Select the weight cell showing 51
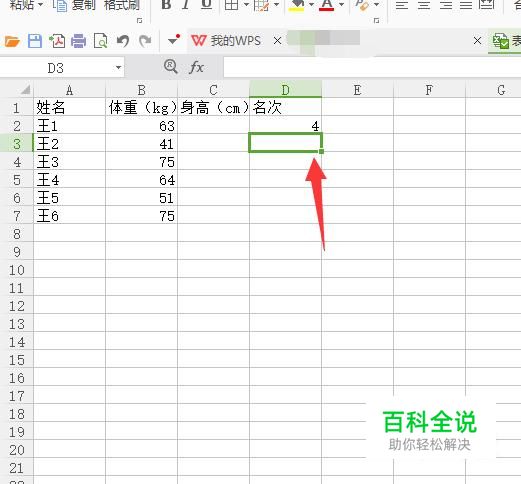 coord(142,198)
